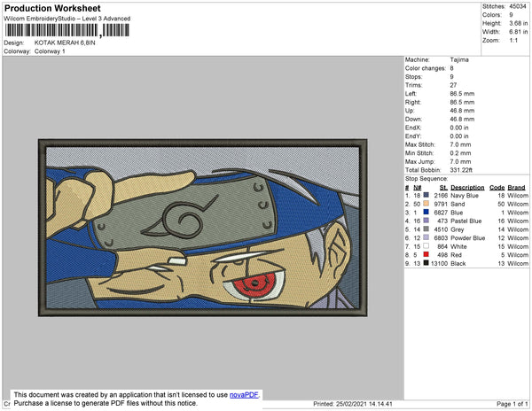
Task: Click the Code column header
Action: pyautogui.click(x=497, y=188)
